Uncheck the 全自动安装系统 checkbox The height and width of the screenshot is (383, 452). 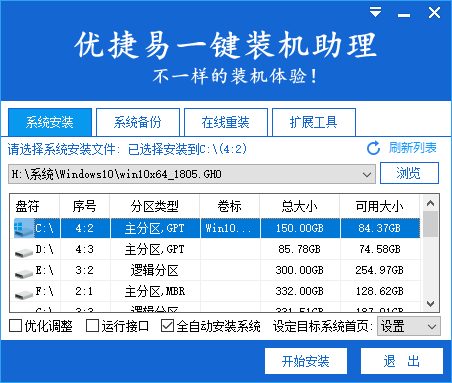(167, 326)
